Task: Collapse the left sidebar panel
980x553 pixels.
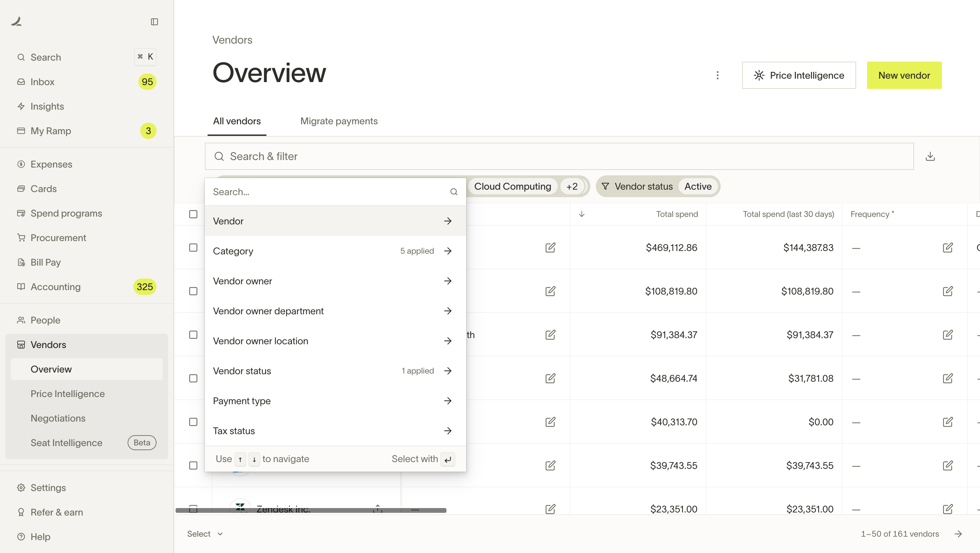Action: (154, 22)
